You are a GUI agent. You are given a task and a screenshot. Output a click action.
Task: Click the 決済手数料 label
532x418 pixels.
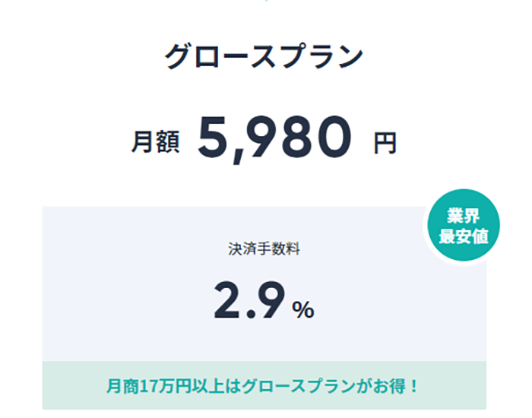coord(264,249)
